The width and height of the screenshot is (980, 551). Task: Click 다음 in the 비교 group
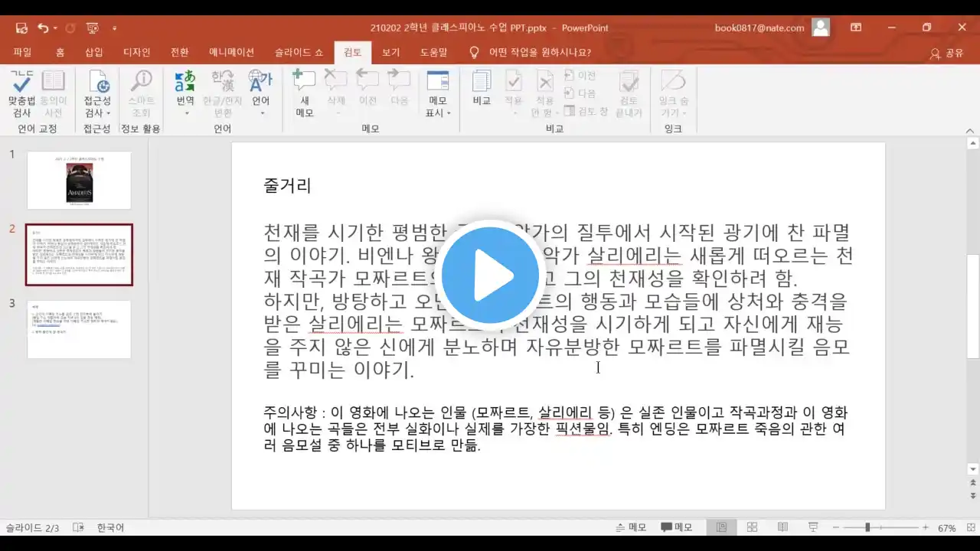(580, 93)
